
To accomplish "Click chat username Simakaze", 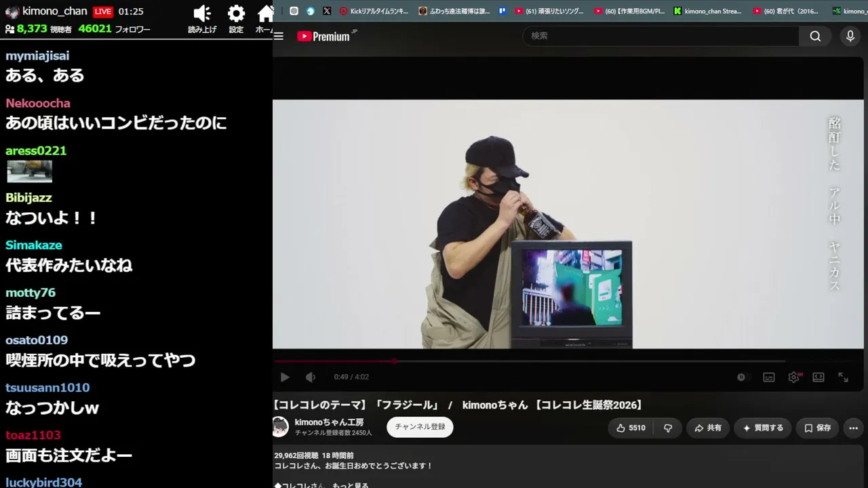I will 34,245.
